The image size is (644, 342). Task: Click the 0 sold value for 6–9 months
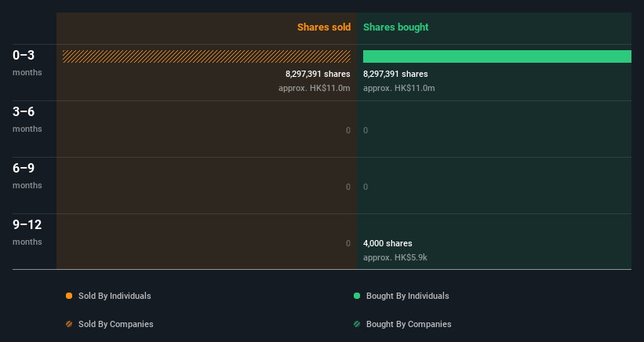pyautogui.click(x=348, y=187)
